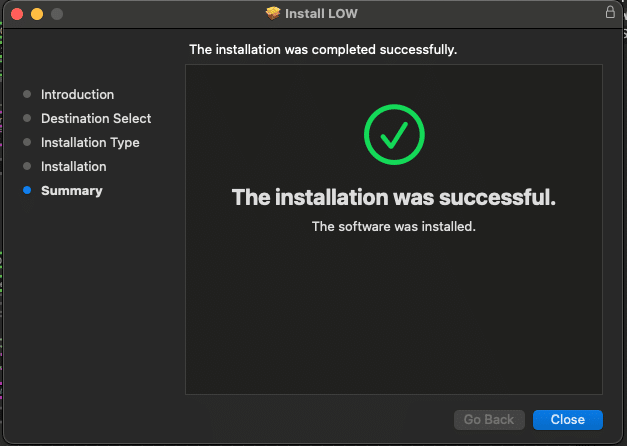Click the lock icon in title bar
Screen dimensions: 627x446
point(610,13)
